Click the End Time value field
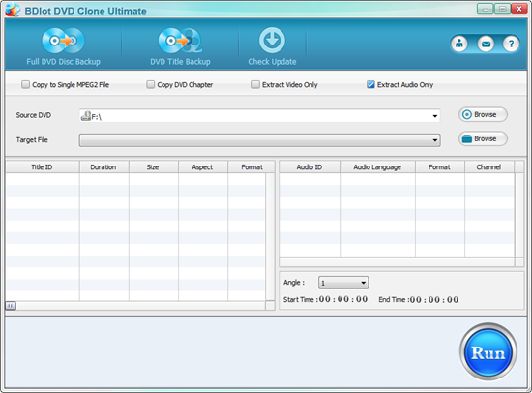The width and height of the screenshot is (532, 393). 434,300
